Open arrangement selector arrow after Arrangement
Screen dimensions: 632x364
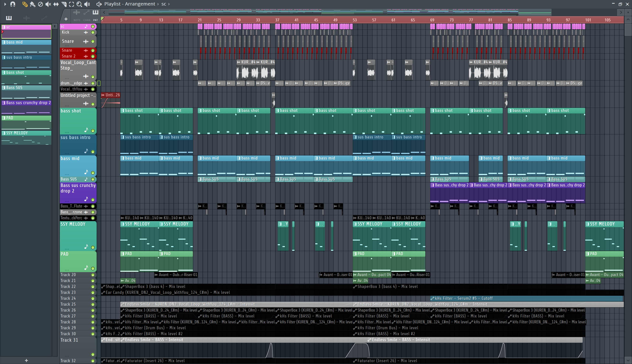pos(158,4)
